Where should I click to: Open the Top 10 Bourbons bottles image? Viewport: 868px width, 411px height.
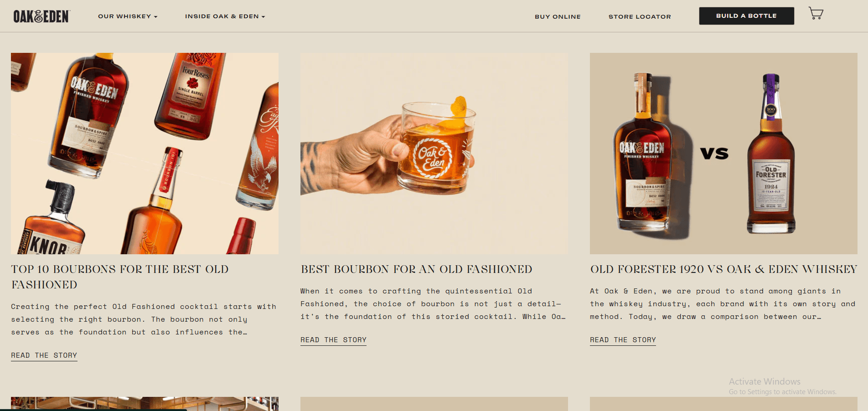pos(145,154)
